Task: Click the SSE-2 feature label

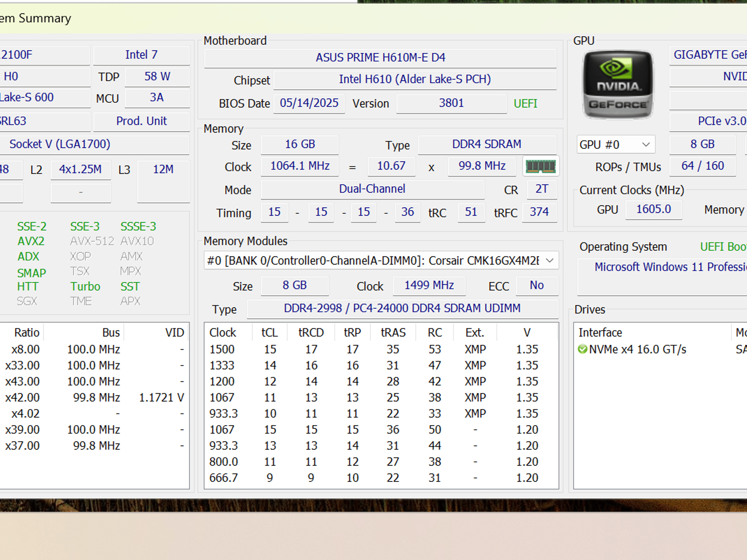Action: pos(32,226)
